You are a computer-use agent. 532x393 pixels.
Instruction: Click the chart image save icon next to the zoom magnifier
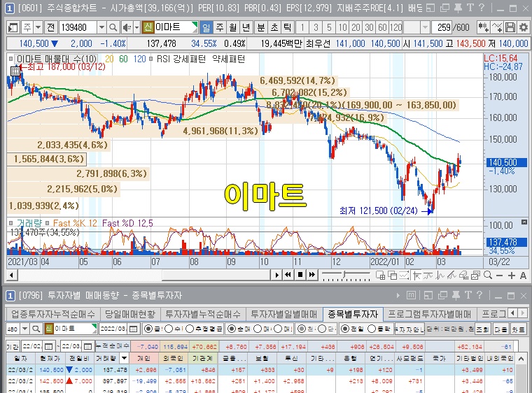476,276
